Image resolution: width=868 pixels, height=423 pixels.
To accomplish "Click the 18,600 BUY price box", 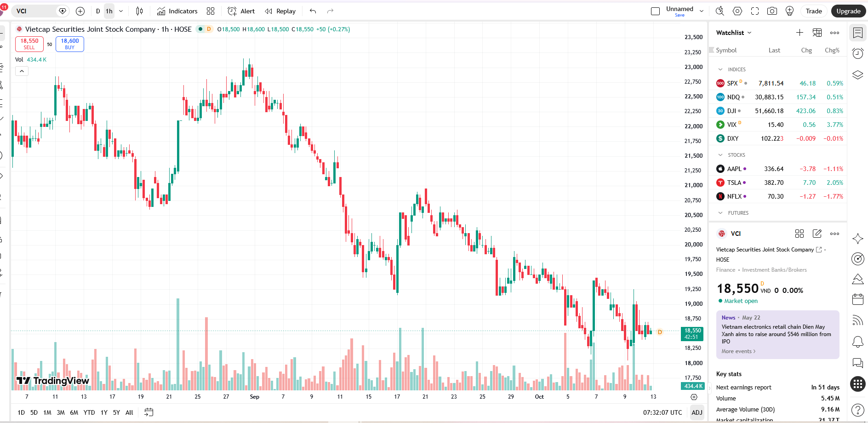I will tap(70, 44).
